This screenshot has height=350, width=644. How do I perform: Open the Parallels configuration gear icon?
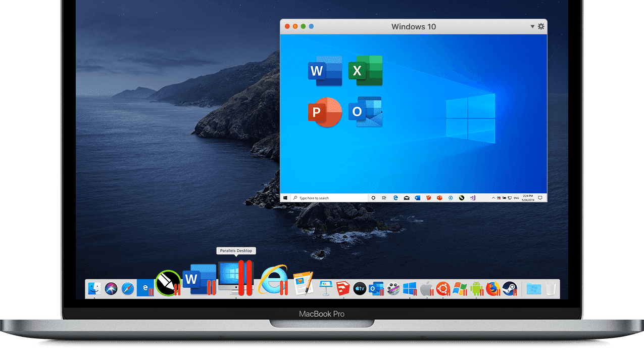pos(540,26)
